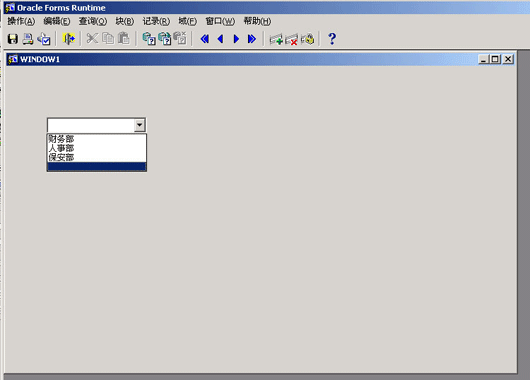
Task: Close the WINDOW1 window
Action: pos(508,59)
